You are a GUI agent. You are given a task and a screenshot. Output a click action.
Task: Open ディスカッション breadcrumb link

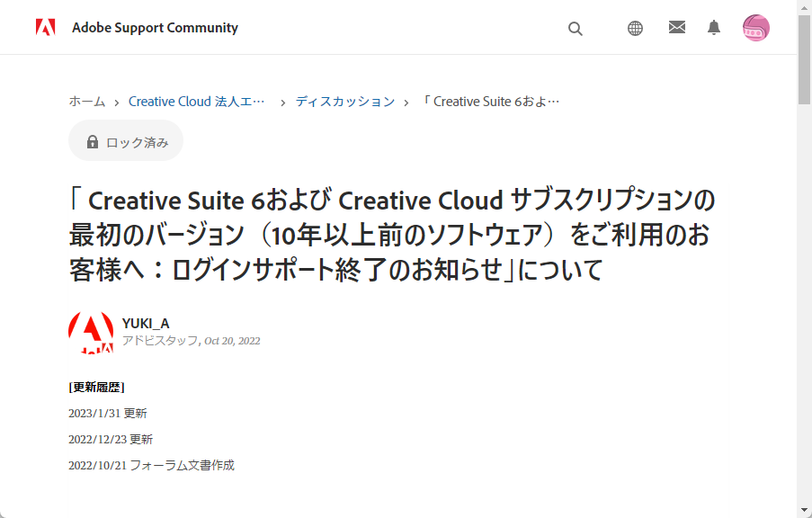(345, 102)
